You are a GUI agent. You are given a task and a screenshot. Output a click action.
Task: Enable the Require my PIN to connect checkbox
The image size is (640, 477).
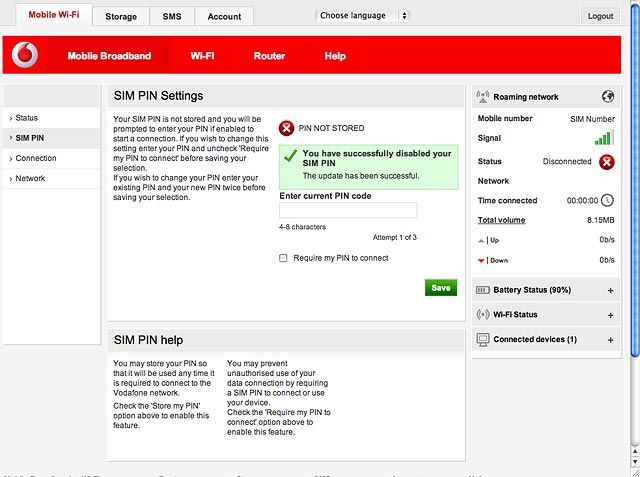click(283, 258)
